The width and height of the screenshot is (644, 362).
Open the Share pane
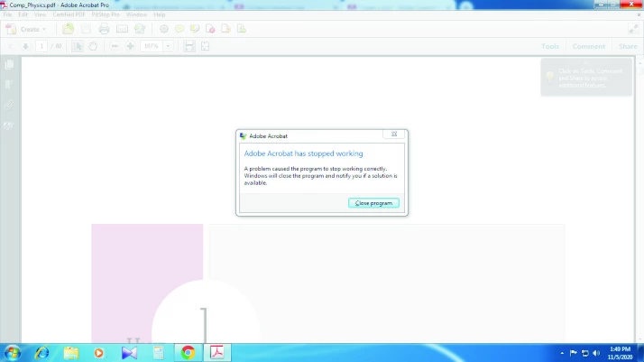click(628, 46)
